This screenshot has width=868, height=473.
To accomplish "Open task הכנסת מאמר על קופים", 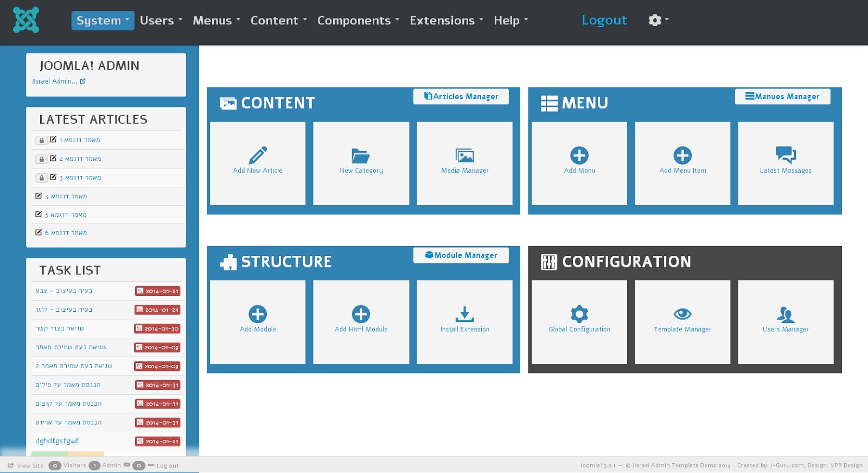I will (x=68, y=403).
